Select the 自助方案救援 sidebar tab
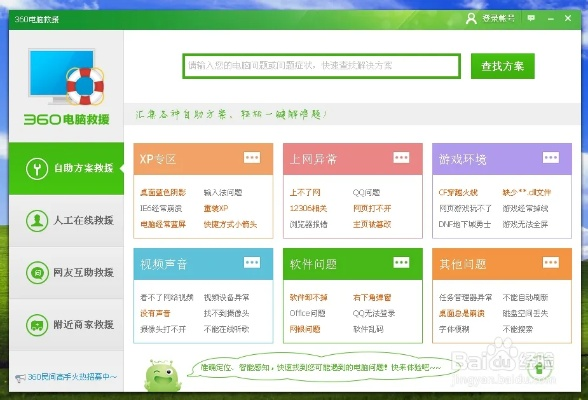The width and height of the screenshot is (588, 400). pos(66,168)
